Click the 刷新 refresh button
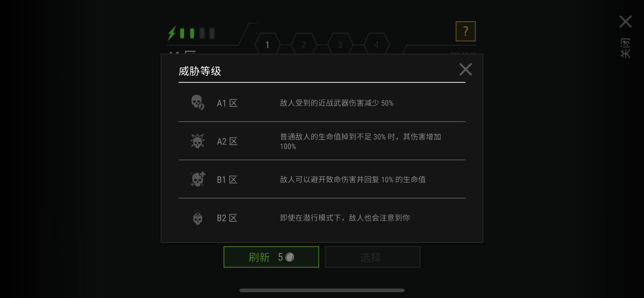 point(271,257)
